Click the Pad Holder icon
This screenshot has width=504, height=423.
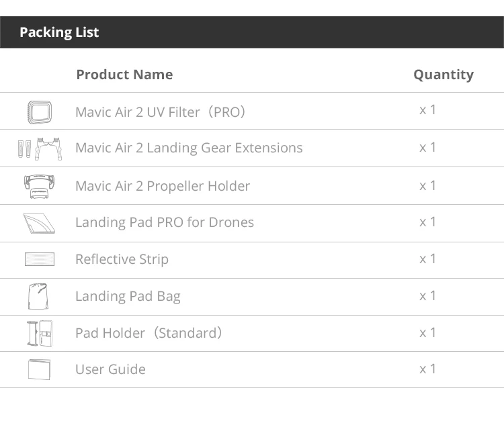(x=39, y=333)
